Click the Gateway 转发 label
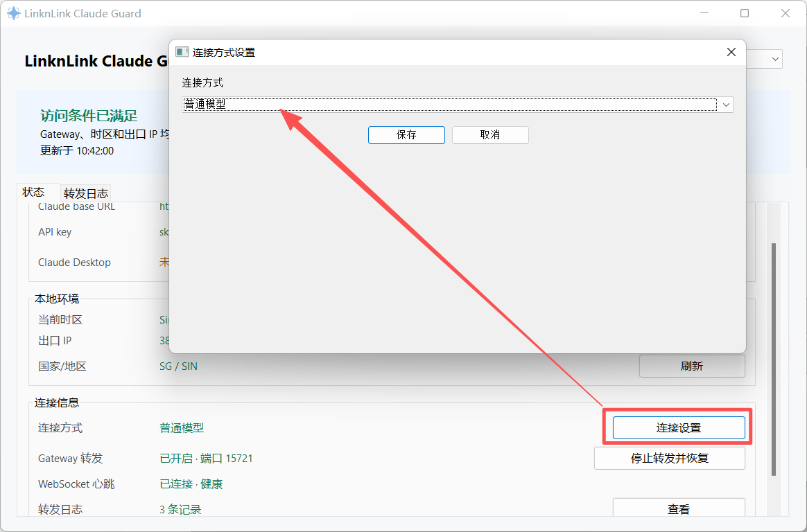The width and height of the screenshot is (807, 532). [x=71, y=458]
